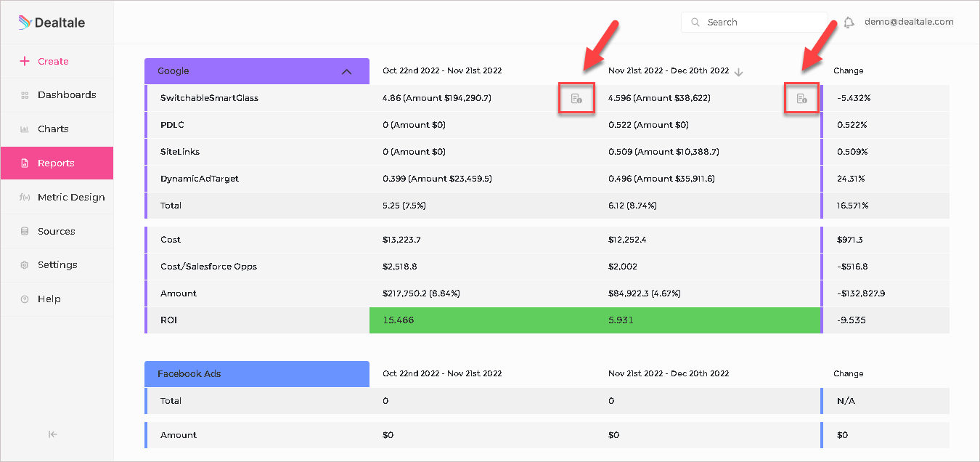
Task: Click the SiteLinks value 0.509 (Amount $10,388.7)
Action: coord(663,152)
